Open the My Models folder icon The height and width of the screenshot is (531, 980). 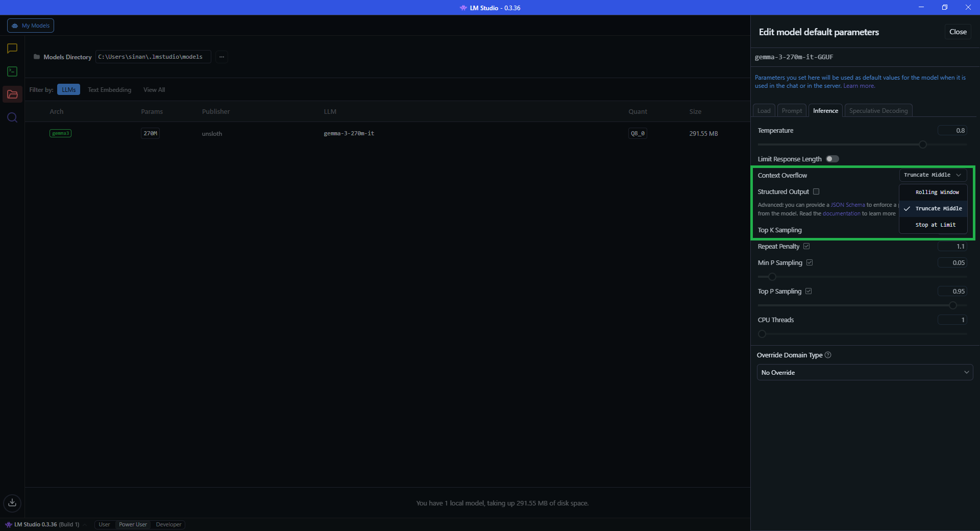(12, 94)
